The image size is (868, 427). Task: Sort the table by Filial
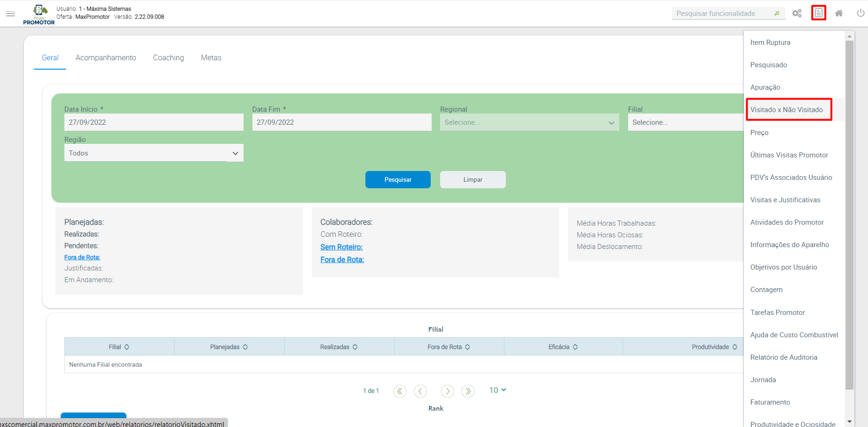tap(119, 347)
